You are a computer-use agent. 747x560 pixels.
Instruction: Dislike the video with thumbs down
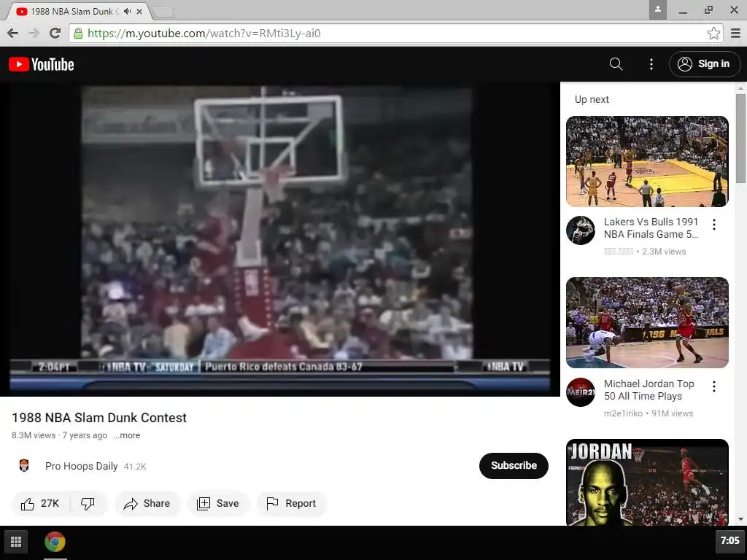coord(88,503)
